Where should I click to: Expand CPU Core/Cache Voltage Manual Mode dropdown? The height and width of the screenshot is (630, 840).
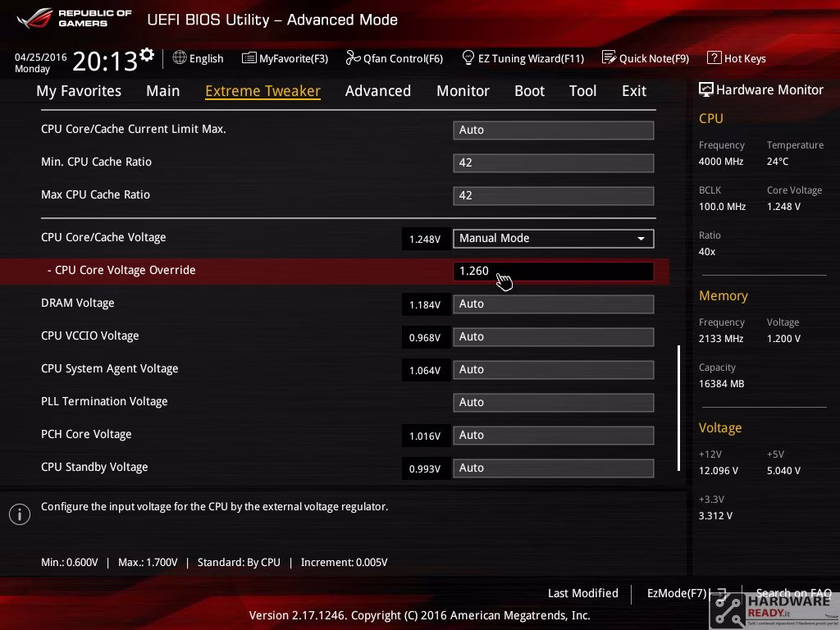point(554,239)
